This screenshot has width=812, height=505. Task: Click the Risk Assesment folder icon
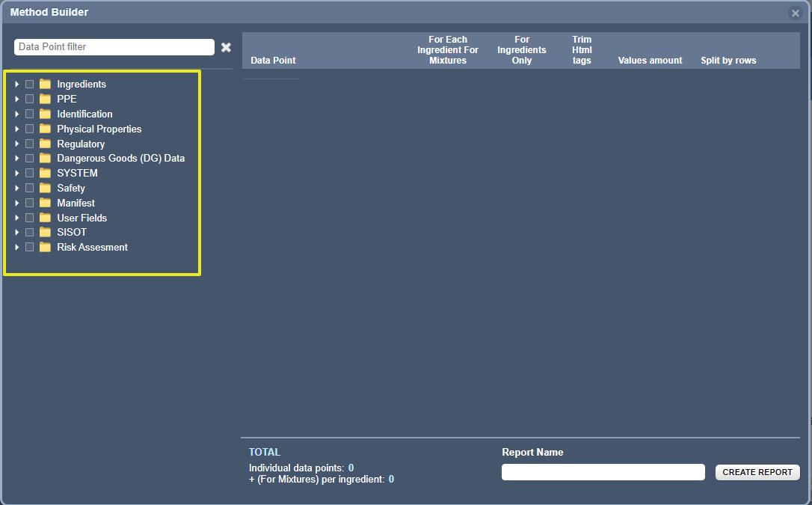45,247
